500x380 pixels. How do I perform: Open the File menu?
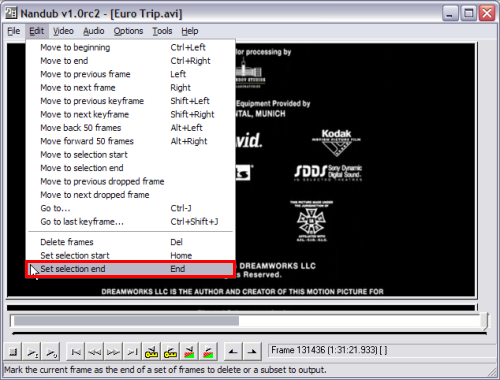point(14,31)
